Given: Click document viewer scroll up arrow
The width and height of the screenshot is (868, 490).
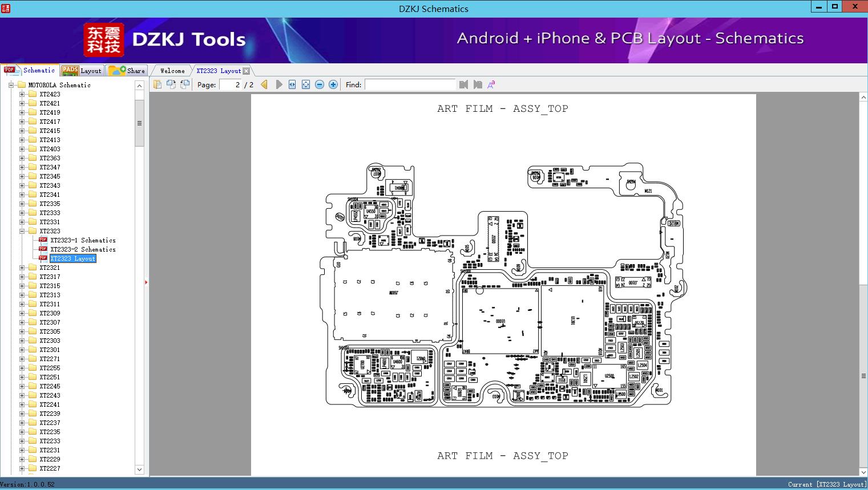Looking at the screenshot, I should pos(863,98).
